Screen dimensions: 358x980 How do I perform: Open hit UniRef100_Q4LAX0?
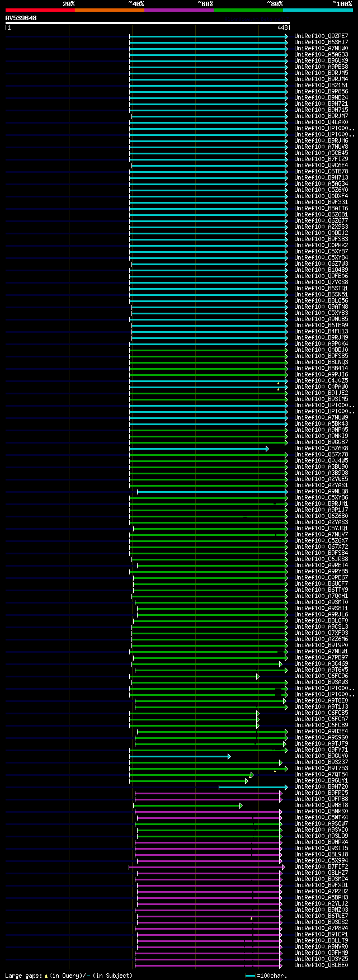[321, 122]
